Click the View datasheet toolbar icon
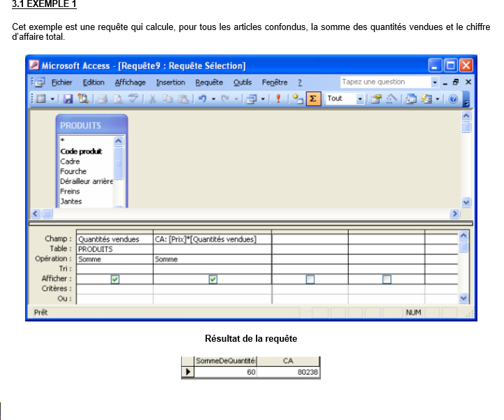Viewport: 504px width, 420px height. [41, 99]
